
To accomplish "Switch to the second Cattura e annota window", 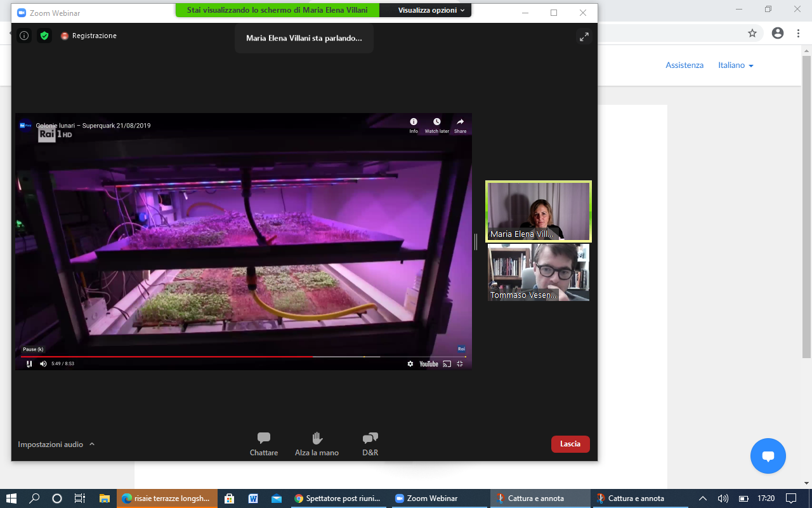I will 639,498.
